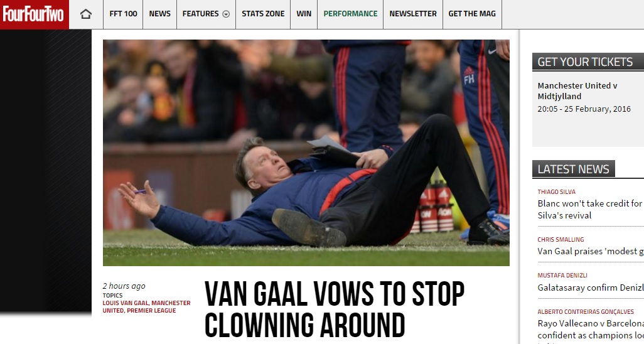Click Get The Mag link
Screen dimensions: 644x344
[472, 14]
